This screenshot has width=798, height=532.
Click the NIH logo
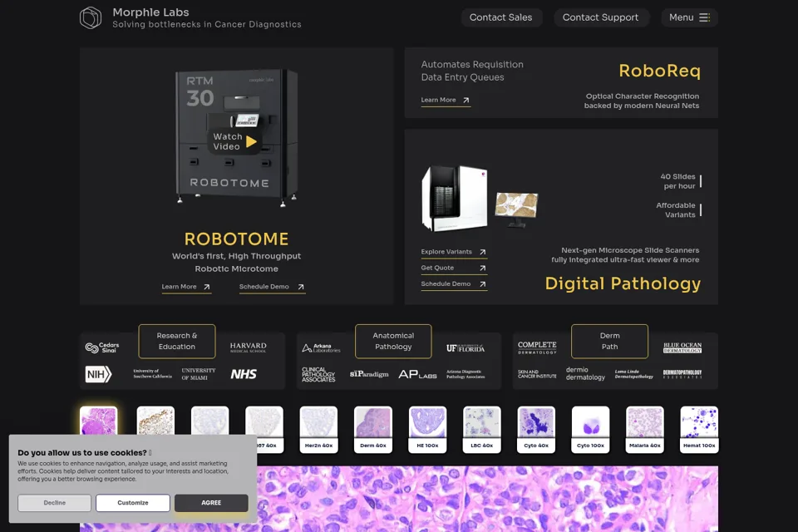coord(98,375)
